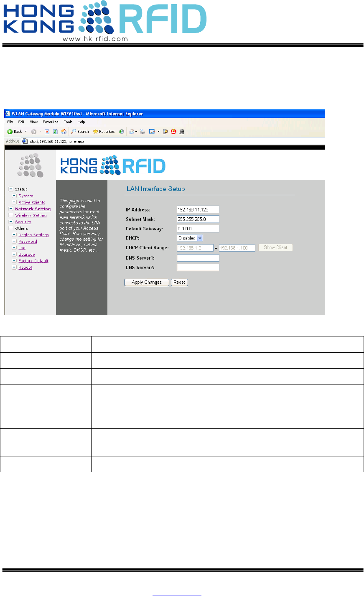This screenshot has width=364, height=596.
Task: Click the History icon after Favorites
Action: (x=122, y=132)
